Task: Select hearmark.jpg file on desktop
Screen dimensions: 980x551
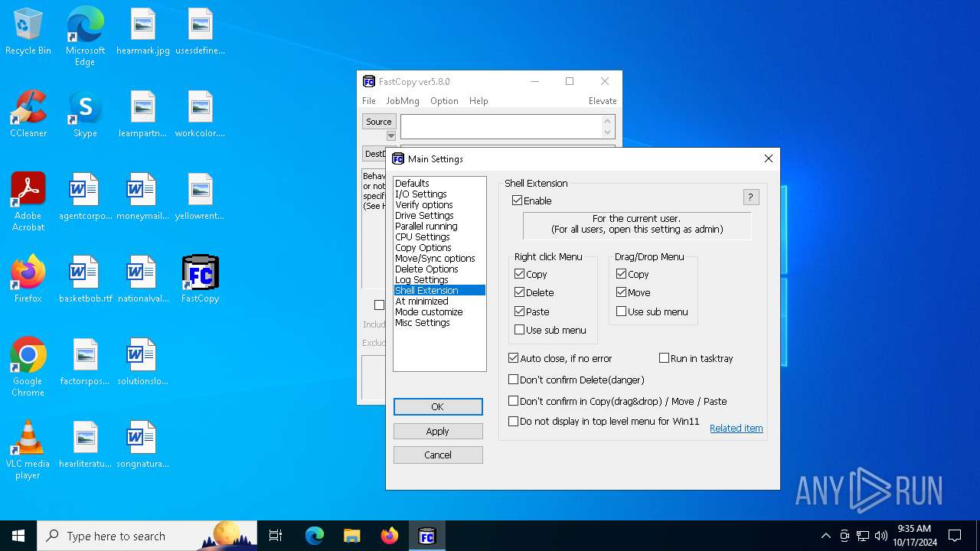Action: pyautogui.click(x=143, y=31)
